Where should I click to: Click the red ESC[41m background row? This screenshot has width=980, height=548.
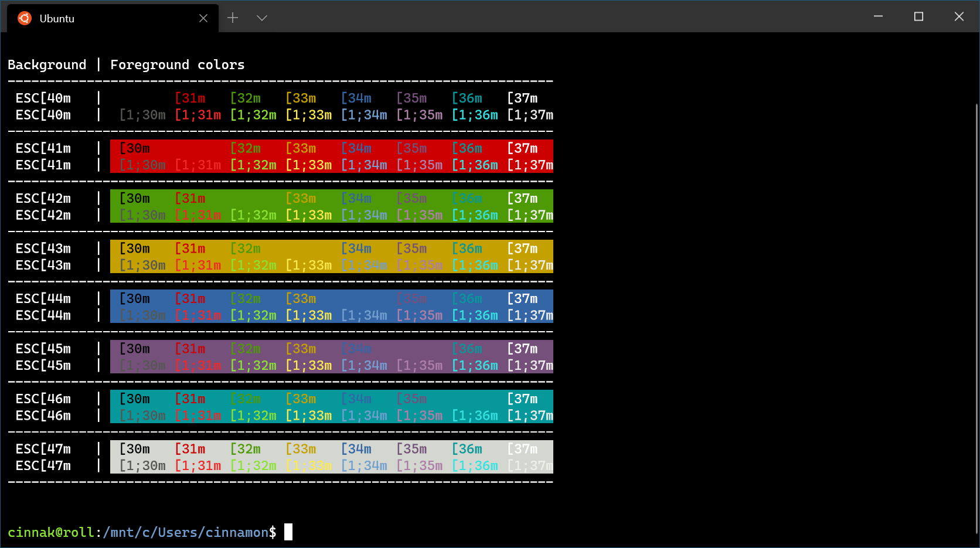point(331,156)
